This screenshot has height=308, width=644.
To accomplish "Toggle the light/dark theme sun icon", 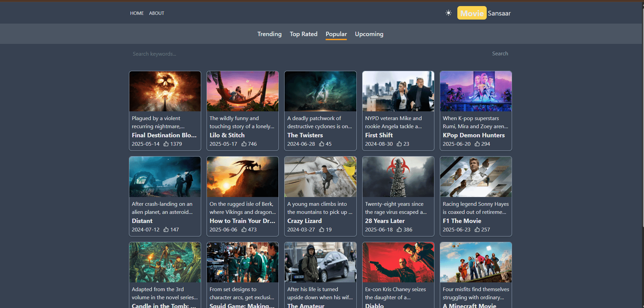I will tap(448, 13).
